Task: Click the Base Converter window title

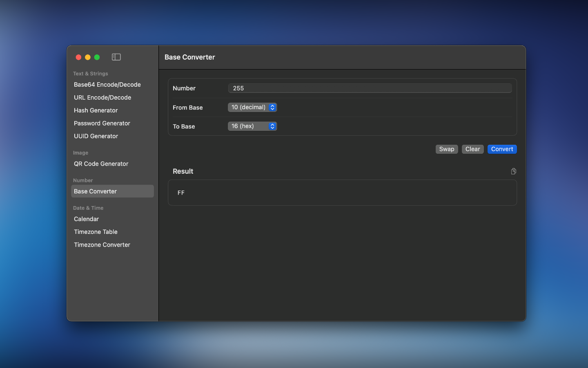Action: point(190,57)
